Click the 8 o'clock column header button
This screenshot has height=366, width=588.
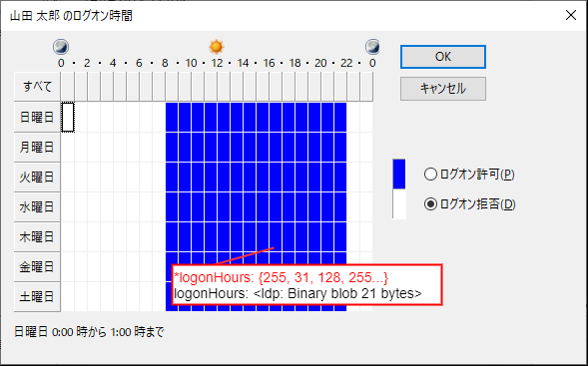point(172,87)
